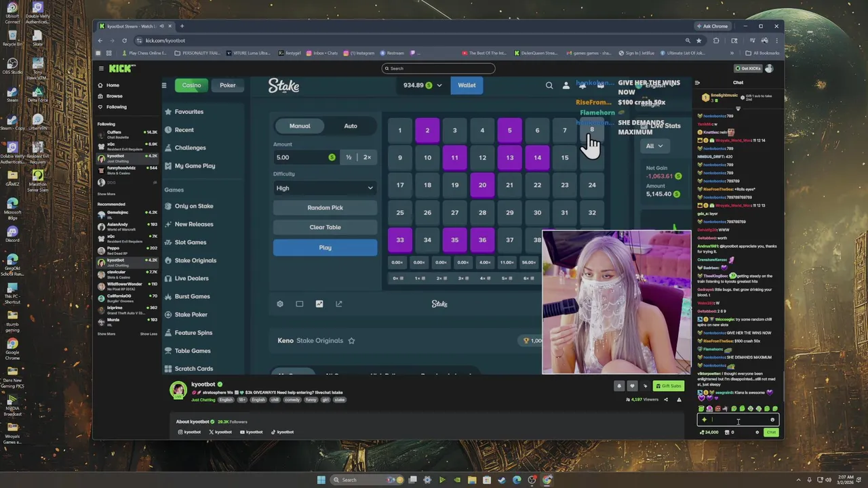This screenshot has width=868, height=488.
Task: Click Clear Table button
Action: [325, 227]
